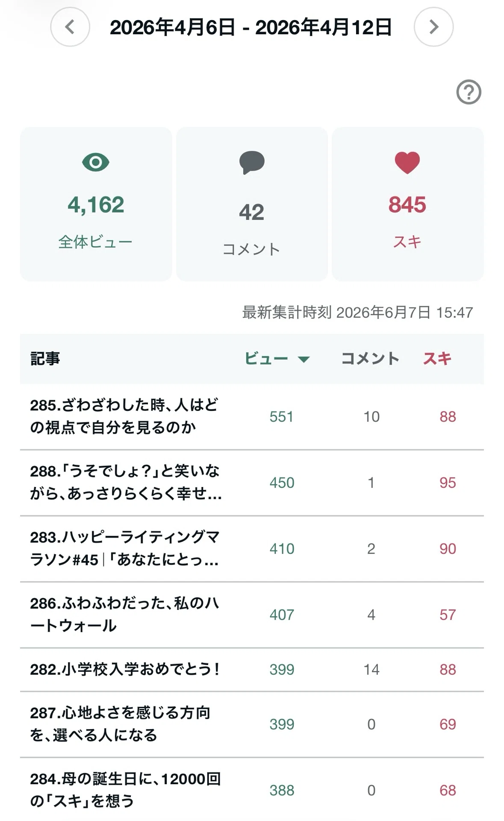Open article 284.母の誕生日に、12000回

[125, 790]
